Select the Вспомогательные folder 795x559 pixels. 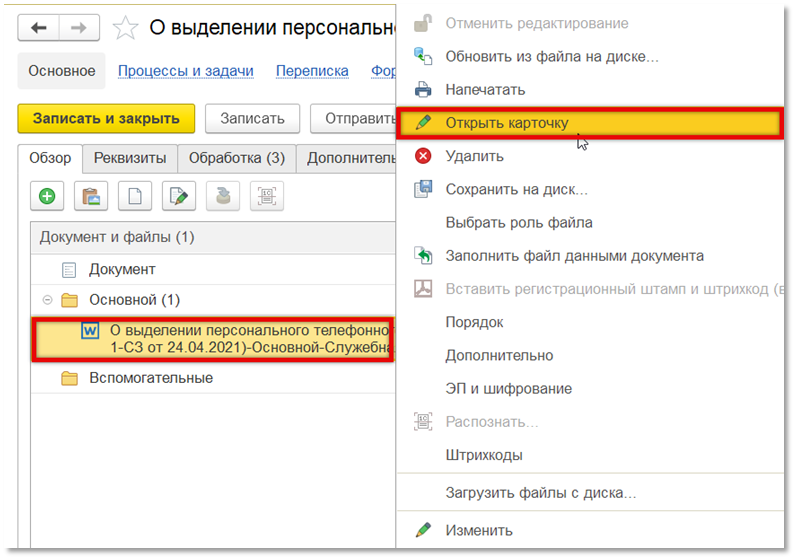click(150, 378)
